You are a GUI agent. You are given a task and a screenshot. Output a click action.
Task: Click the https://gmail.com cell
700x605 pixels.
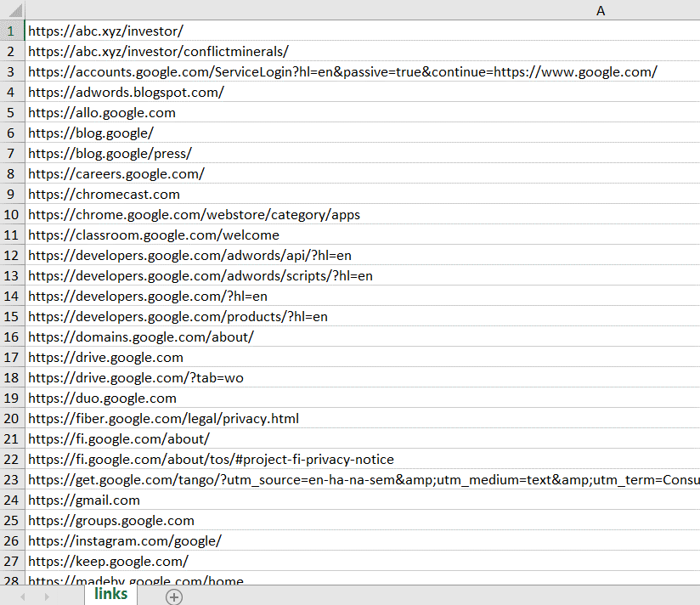(x=363, y=500)
